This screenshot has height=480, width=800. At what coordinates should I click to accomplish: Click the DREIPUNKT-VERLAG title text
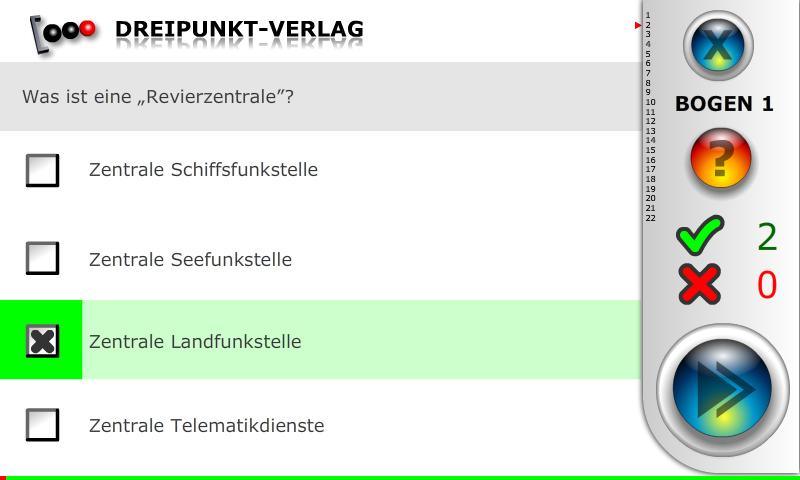tap(239, 30)
